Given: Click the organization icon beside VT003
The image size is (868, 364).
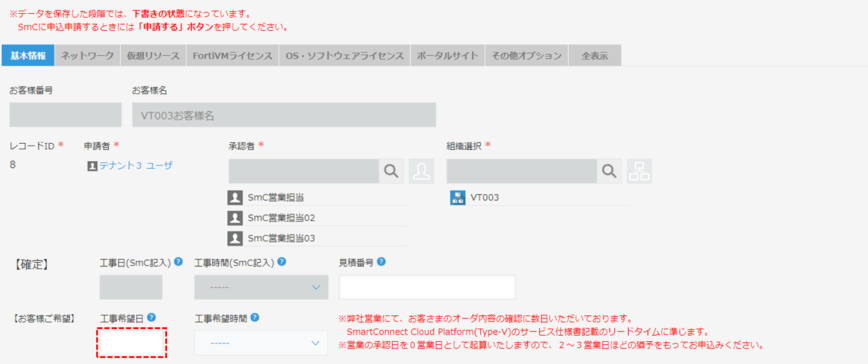Looking at the screenshot, I should click(x=457, y=197).
